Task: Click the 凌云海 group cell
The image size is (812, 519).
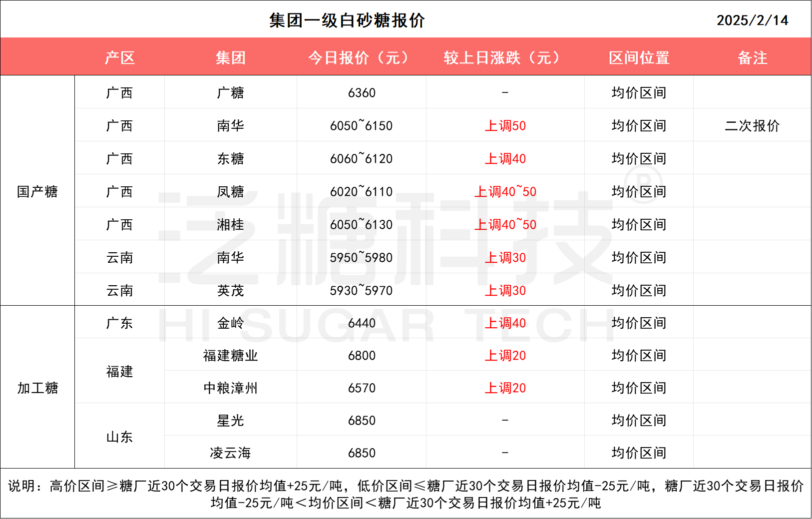Action: [230, 453]
